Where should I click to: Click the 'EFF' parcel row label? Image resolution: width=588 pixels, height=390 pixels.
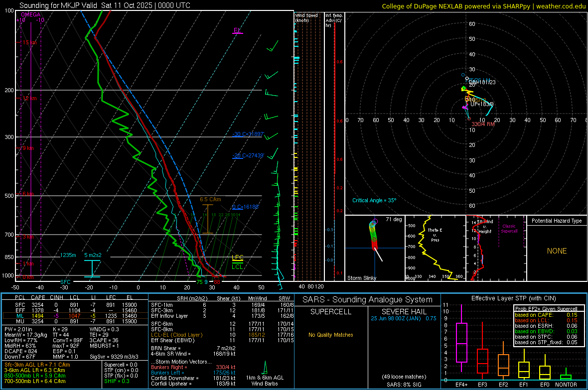(x=20, y=310)
